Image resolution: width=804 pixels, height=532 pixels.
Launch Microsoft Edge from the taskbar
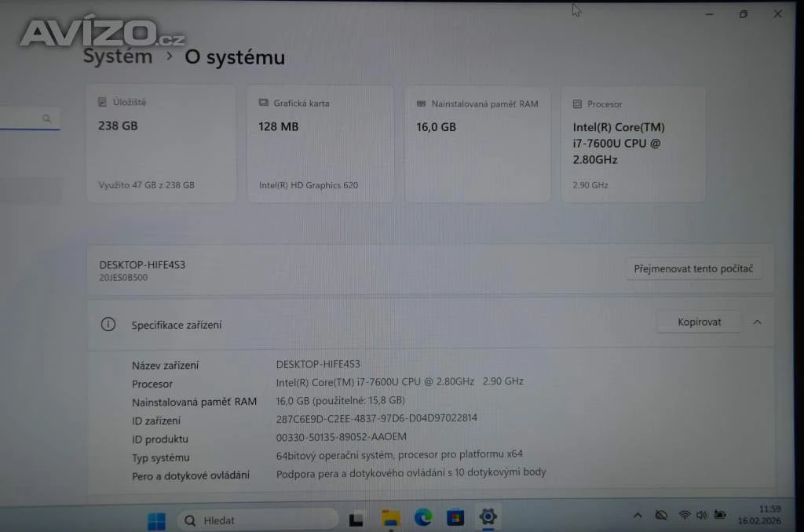click(x=423, y=518)
